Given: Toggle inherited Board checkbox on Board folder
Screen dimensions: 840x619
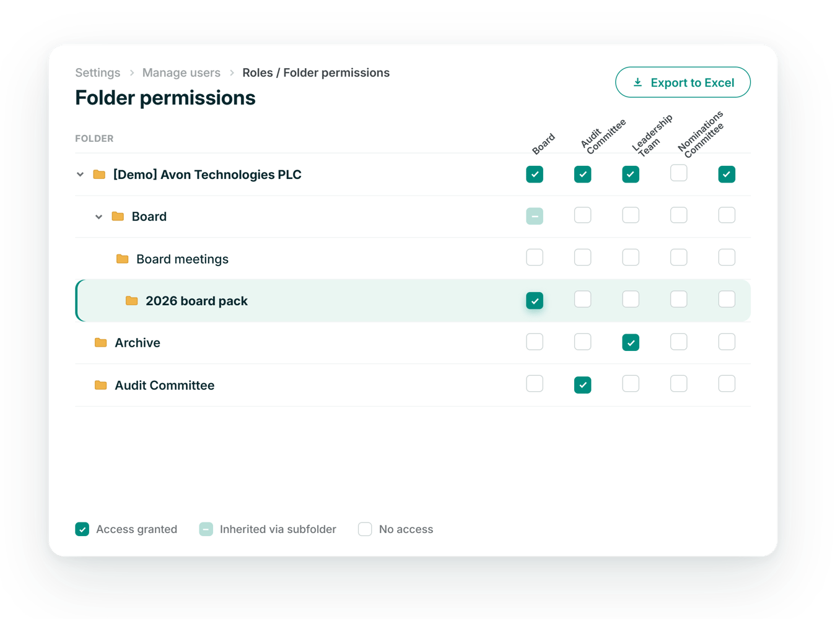Looking at the screenshot, I should (x=535, y=216).
